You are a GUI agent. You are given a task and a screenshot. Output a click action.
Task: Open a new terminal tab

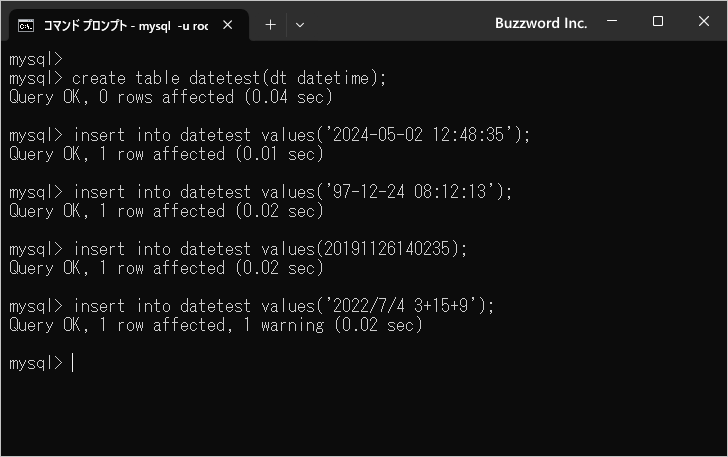pos(270,25)
